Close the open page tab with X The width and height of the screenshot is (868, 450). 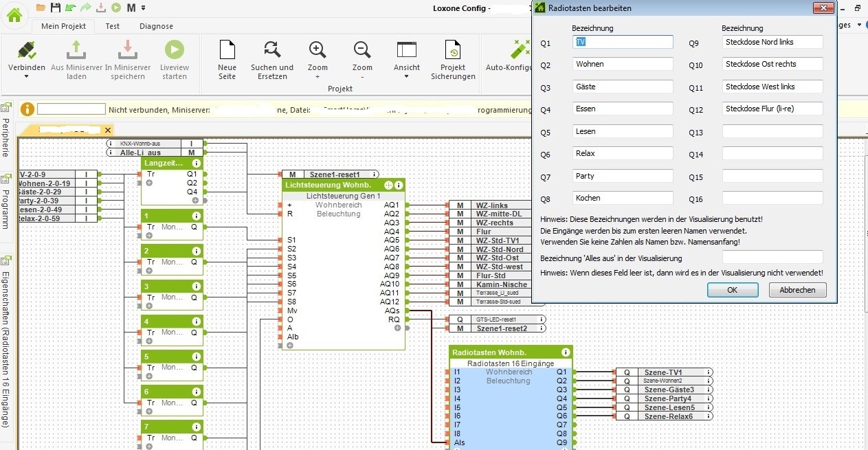(x=108, y=130)
